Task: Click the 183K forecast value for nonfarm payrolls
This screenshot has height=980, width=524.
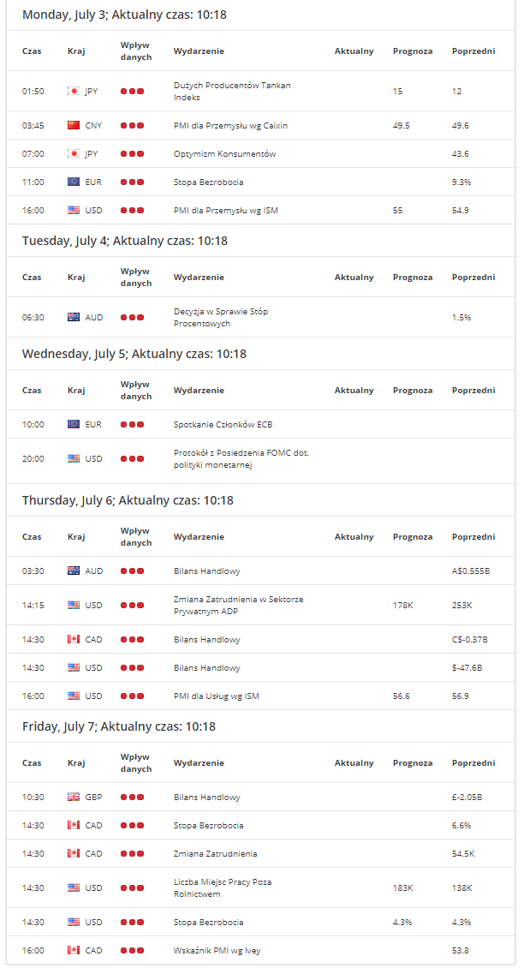Action: [x=402, y=888]
